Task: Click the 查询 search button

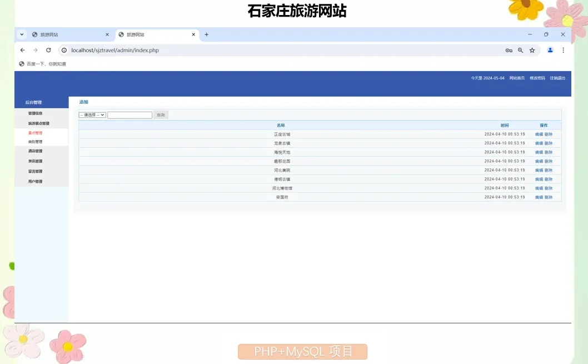Action: (161, 114)
